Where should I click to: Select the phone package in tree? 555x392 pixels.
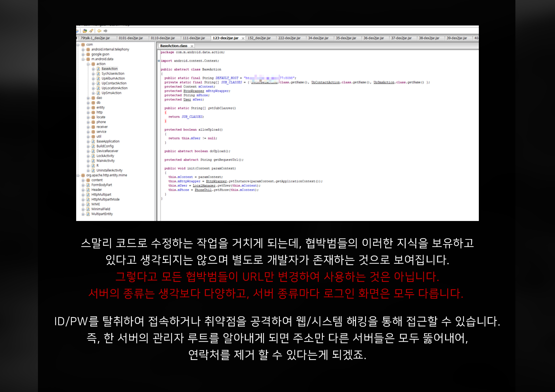pyautogui.click(x=101, y=122)
